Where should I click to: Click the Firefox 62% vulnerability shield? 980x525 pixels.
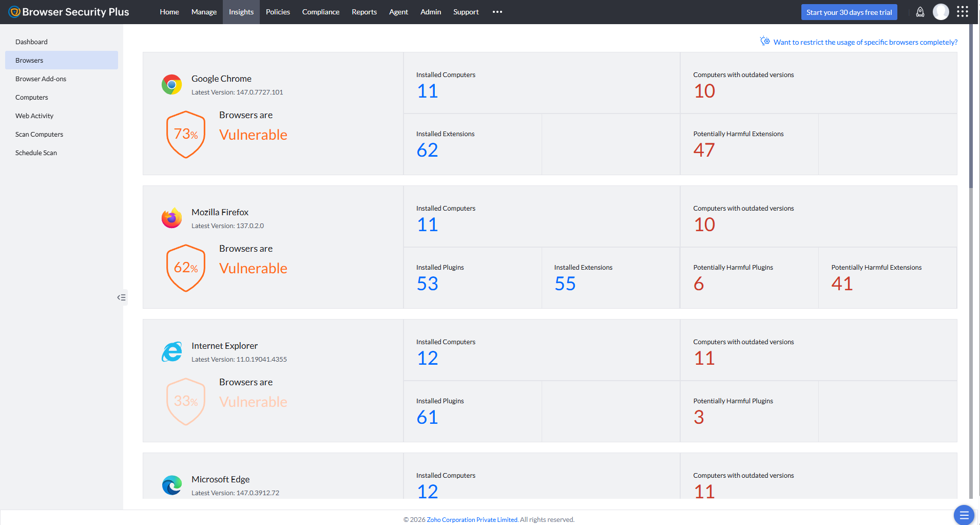(x=186, y=268)
